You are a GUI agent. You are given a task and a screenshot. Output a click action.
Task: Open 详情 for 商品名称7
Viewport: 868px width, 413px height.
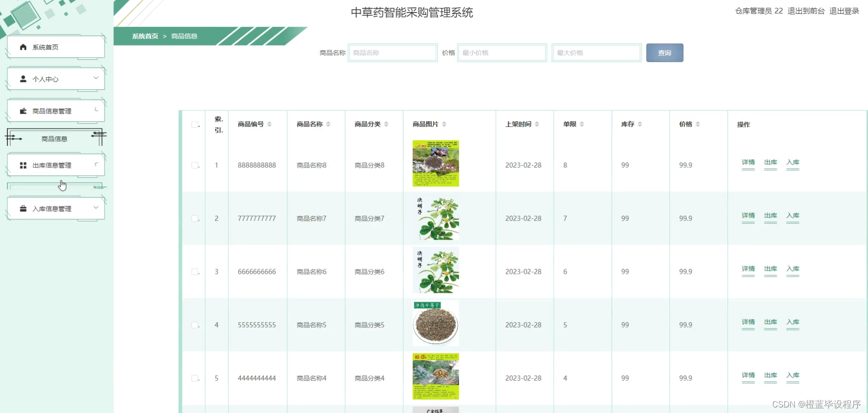748,216
